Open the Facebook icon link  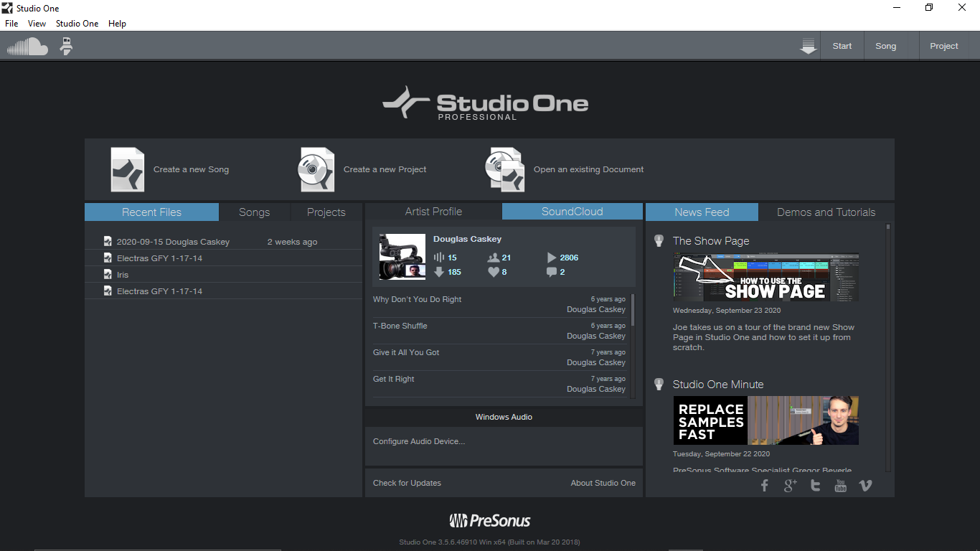pos(765,486)
